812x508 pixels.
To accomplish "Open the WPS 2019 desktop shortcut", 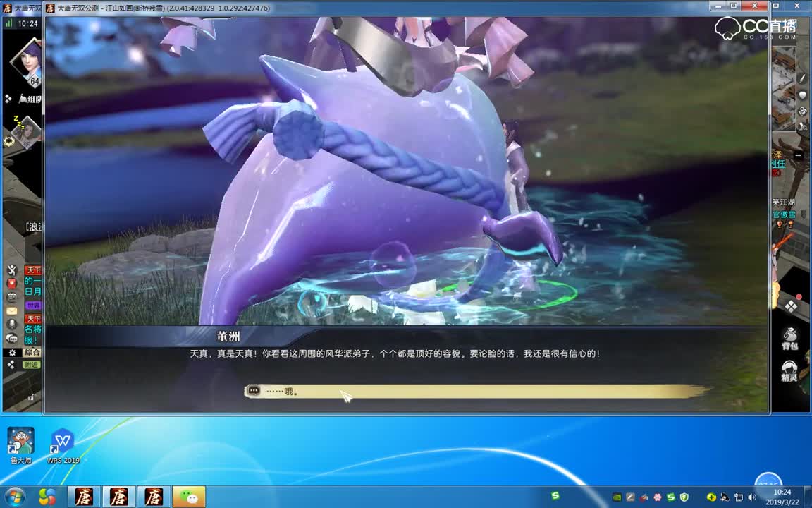I will (63, 445).
